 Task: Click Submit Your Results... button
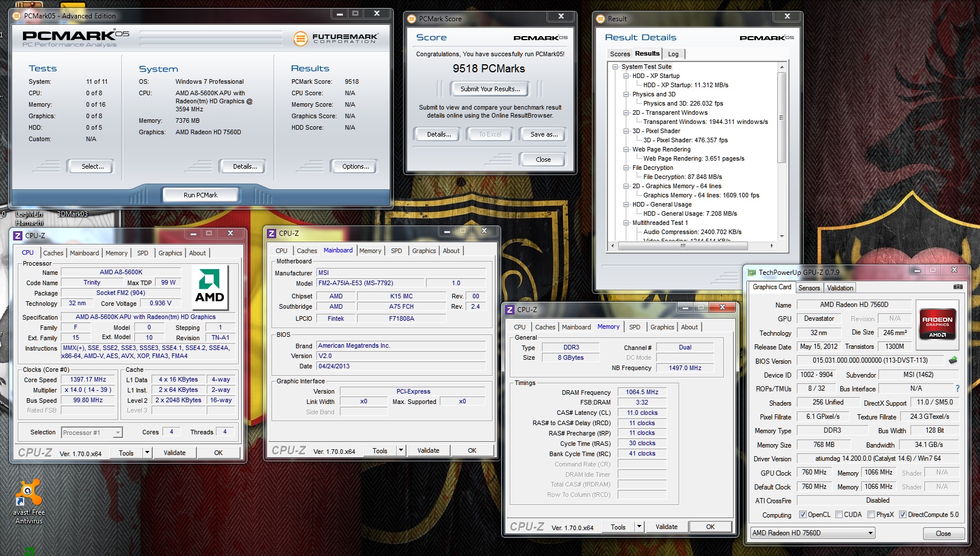(x=490, y=89)
